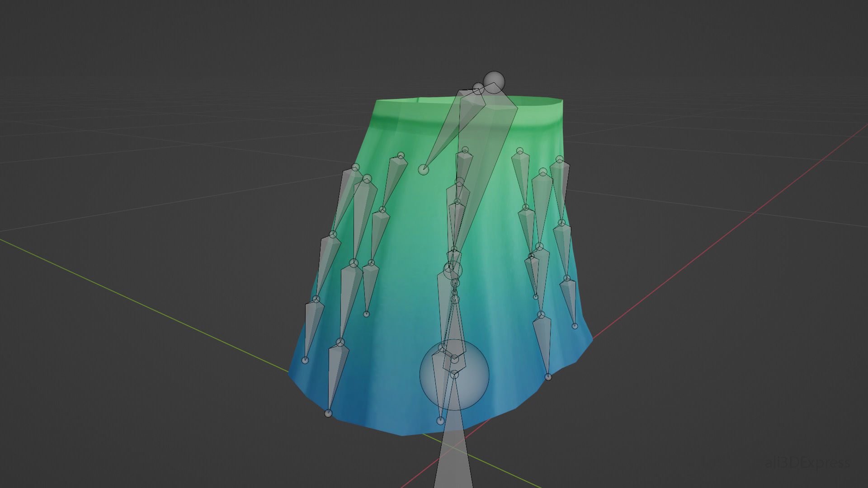Screen dimensions: 868x488
Task: Click the biggest joint sphere atop the armature
Action: [494, 82]
